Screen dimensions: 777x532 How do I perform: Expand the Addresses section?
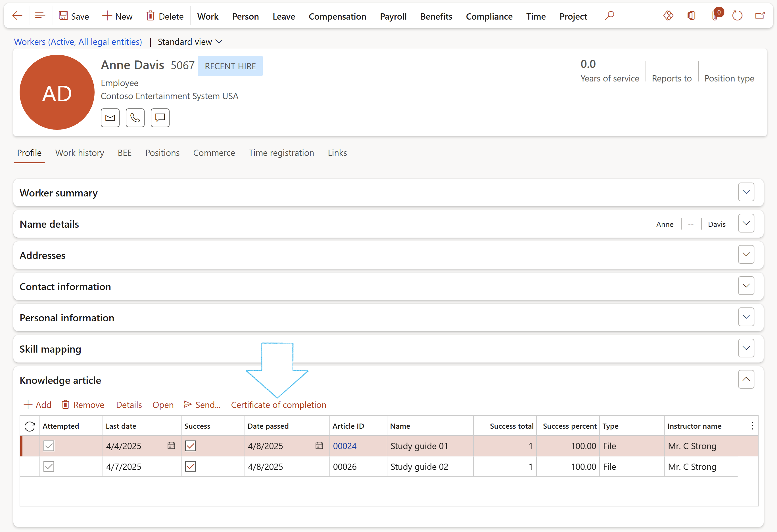746,255
